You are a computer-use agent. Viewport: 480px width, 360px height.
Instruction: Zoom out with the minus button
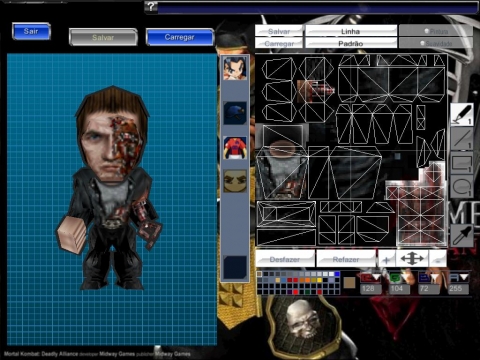pos(438,259)
